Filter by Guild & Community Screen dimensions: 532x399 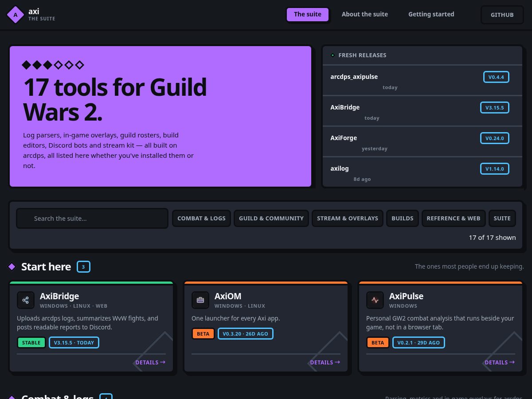(271, 218)
